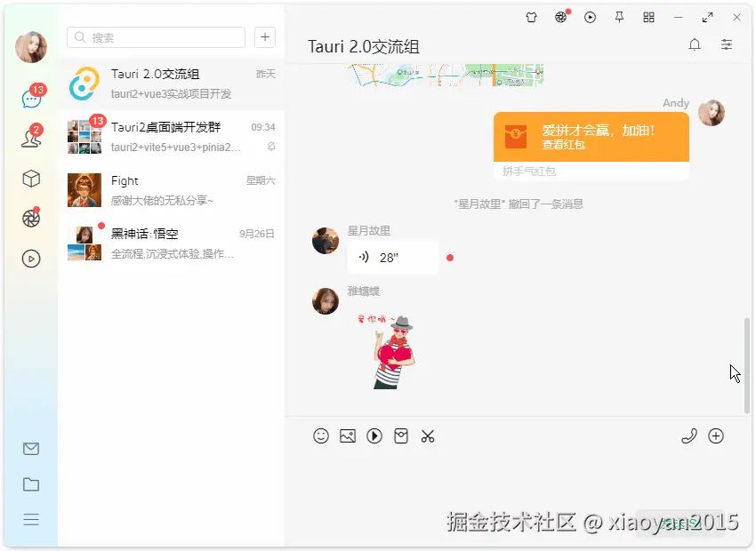Open video channel via sidebar play icon
Viewport: 756px width, 551px height.
coord(31,259)
